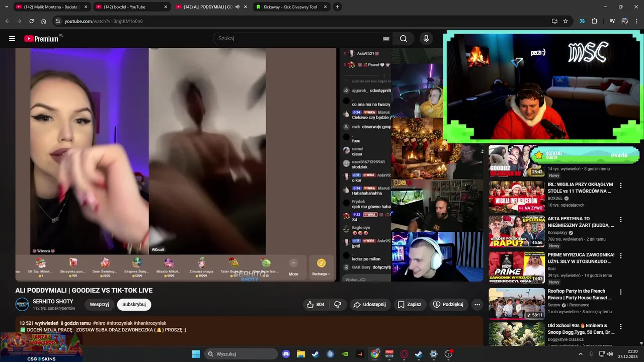Open the YouTube guide hamburger menu
The width and height of the screenshot is (644, 362).
click(12, 39)
